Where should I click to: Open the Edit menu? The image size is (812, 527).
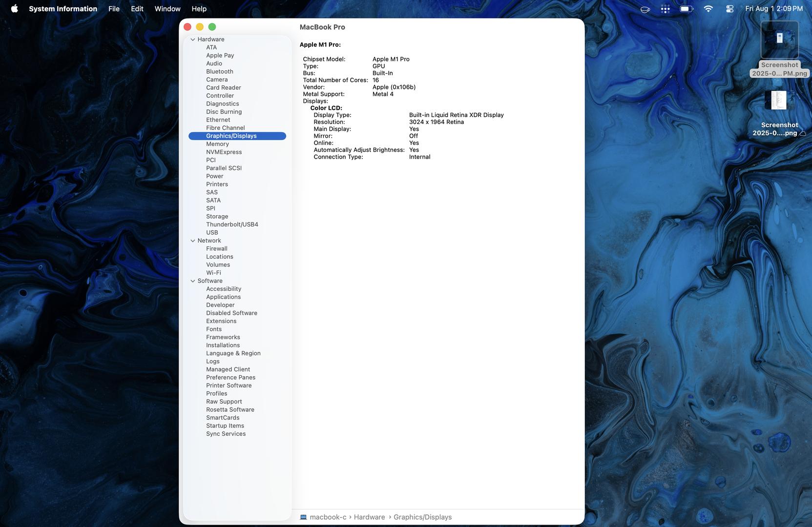point(137,9)
